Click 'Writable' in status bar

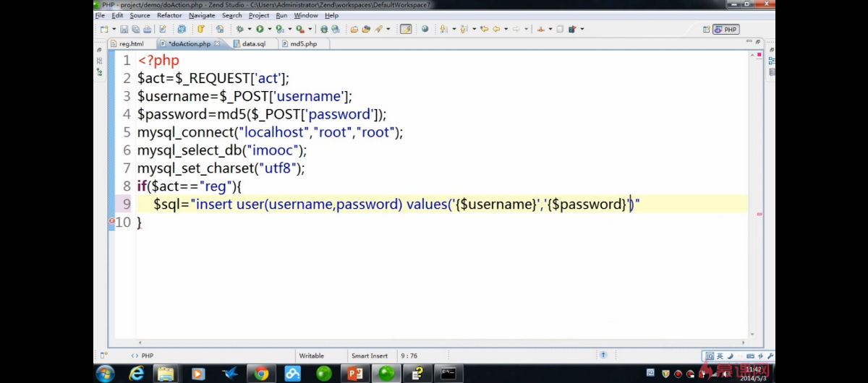coord(311,356)
